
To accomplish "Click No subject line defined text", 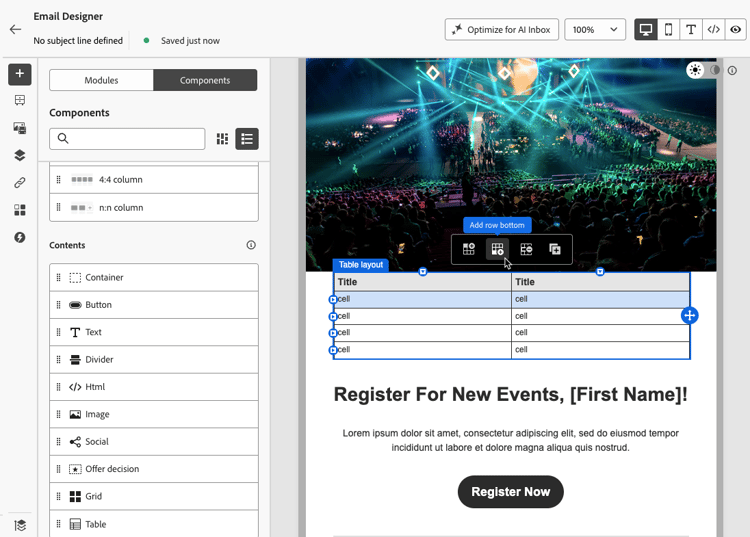I will pos(78,41).
